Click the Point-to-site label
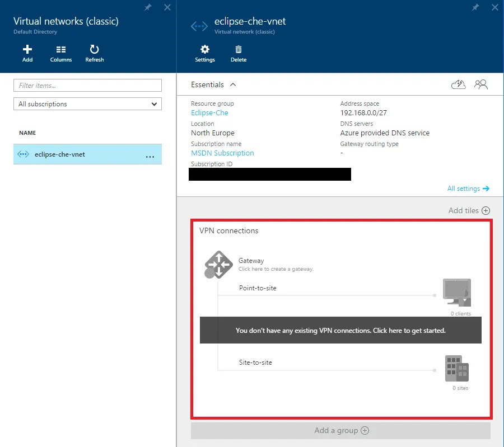Viewport: 504px width, 447px height. (x=258, y=288)
